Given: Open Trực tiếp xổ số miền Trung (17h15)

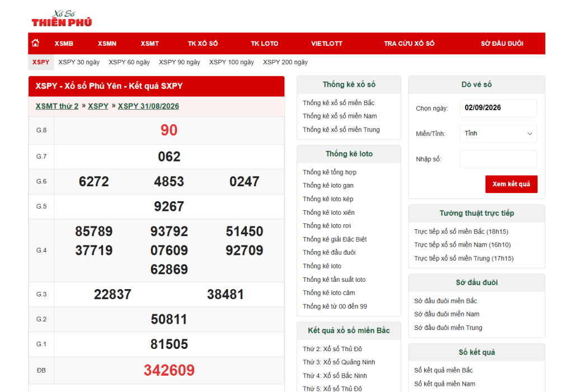Looking at the screenshot, I should pyautogui.click(x=464, y=258).
